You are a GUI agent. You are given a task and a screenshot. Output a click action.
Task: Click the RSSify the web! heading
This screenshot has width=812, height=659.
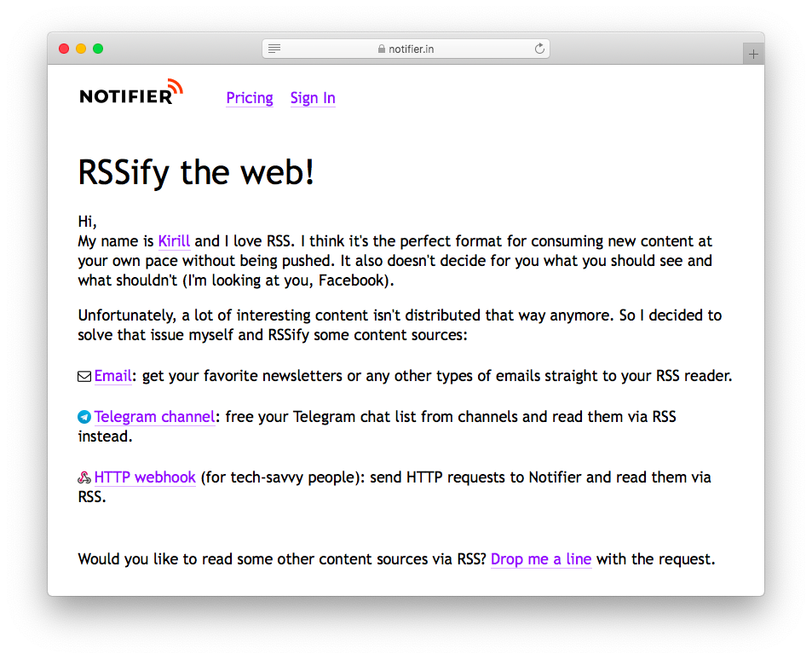(x=196, y=172)
